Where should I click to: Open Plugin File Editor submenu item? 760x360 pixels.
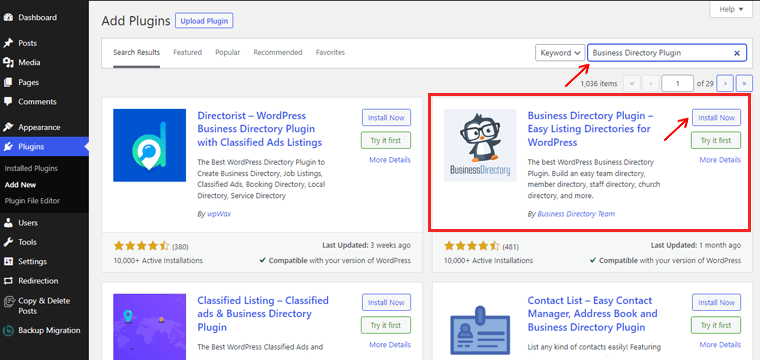click(x=32, y=201)
